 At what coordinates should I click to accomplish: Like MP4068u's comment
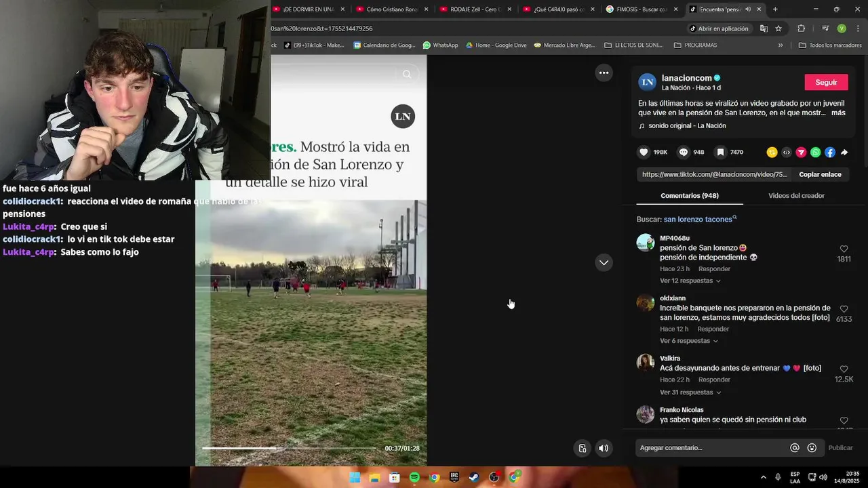tap(844, 249)
